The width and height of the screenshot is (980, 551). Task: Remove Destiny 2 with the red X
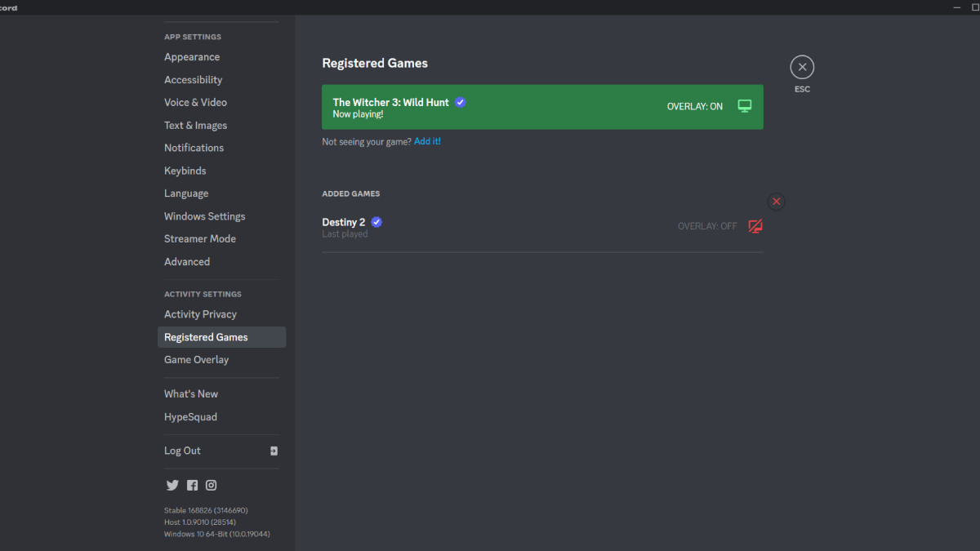click(x=776, y=201)
